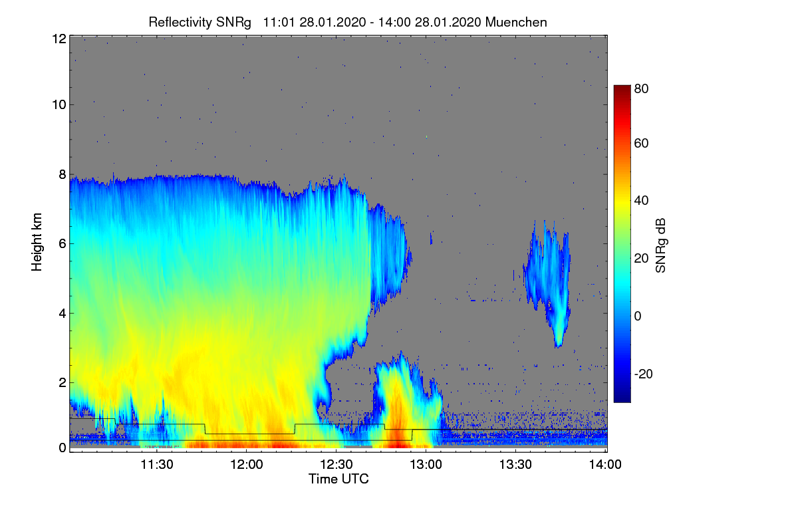Click 'Muenchen' in the plot title

click(517, 22)
